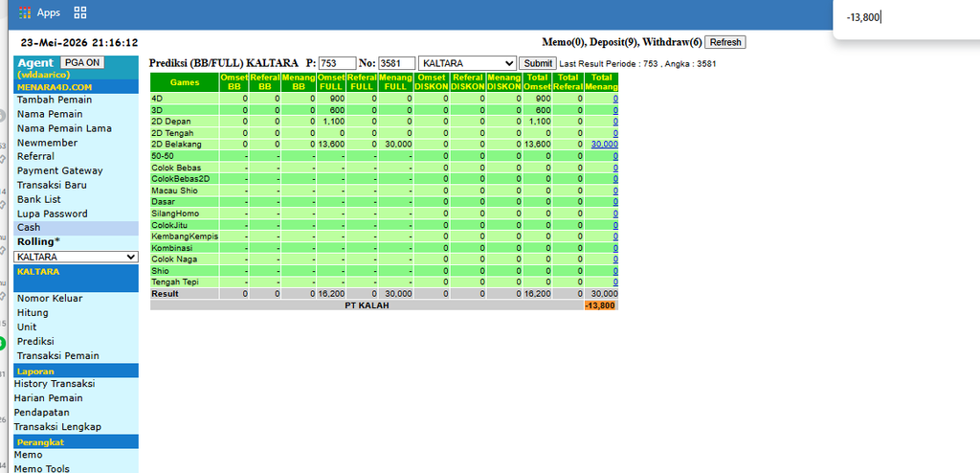980x473 pixels.
Task: Open History Transaksi report
Action: point(55,384)
